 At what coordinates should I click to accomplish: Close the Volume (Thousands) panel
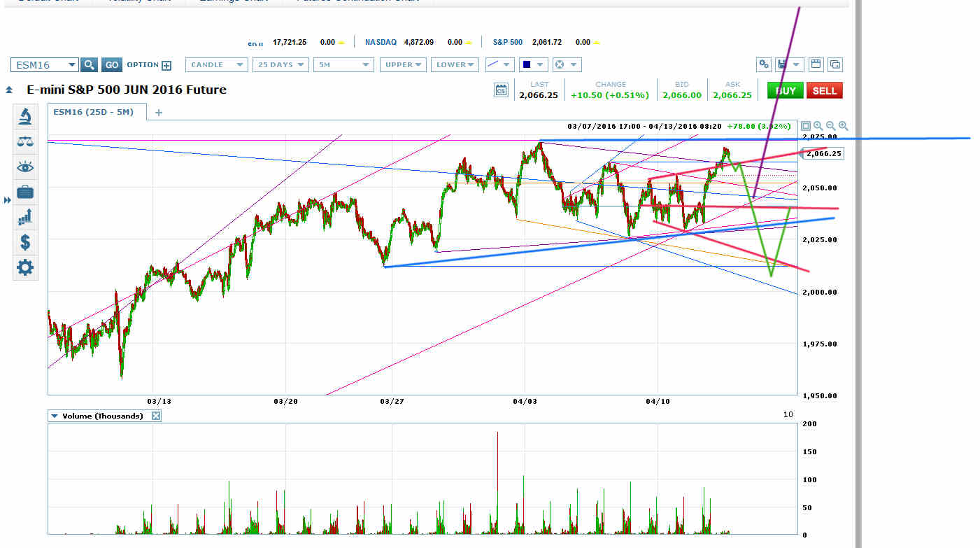(156, 416)
